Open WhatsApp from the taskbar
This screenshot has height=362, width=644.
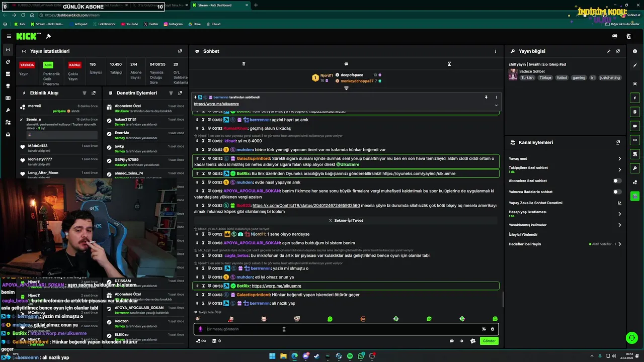361,356
